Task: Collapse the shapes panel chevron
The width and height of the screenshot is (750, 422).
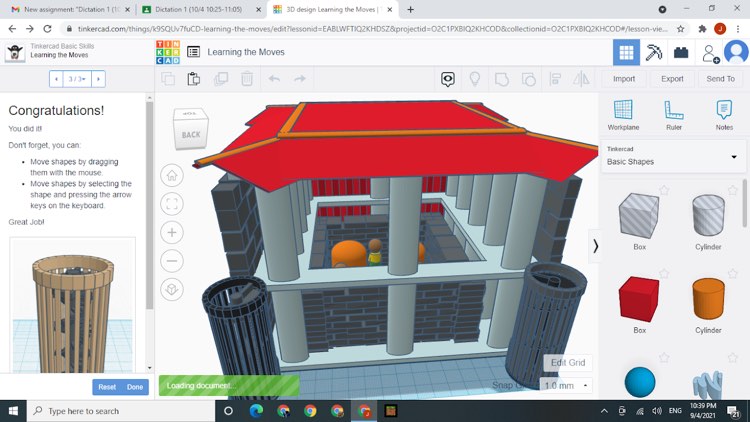Action: (x=595, y=246)
